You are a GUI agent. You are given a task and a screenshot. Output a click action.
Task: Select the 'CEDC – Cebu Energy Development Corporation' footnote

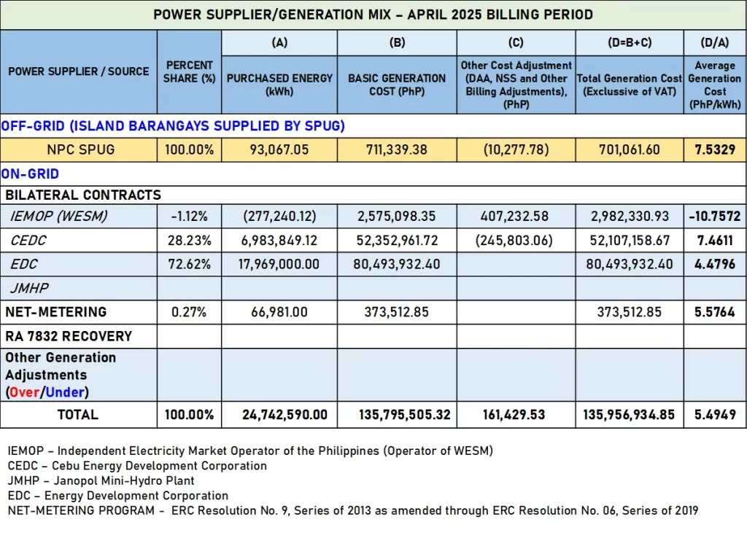click(x=137, y=466)
